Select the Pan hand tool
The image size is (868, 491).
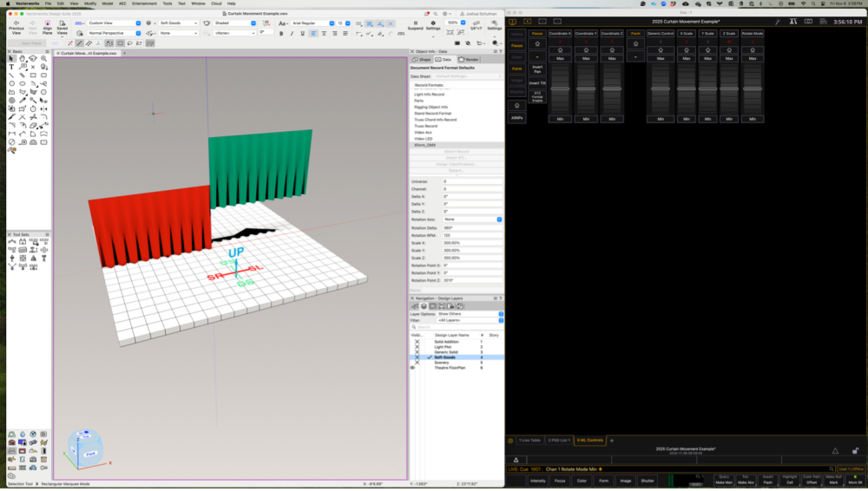pyautogui.click(x=23, y=59)
